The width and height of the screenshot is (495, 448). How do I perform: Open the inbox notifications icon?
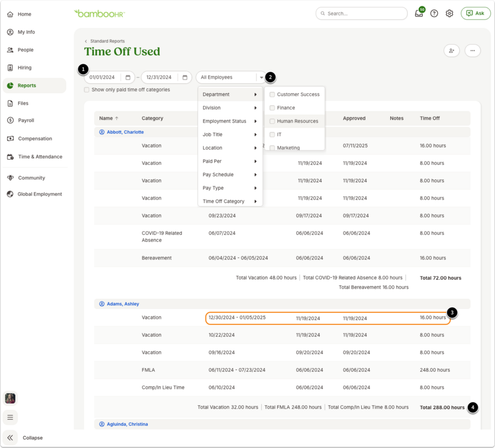[x=419, y=13]
